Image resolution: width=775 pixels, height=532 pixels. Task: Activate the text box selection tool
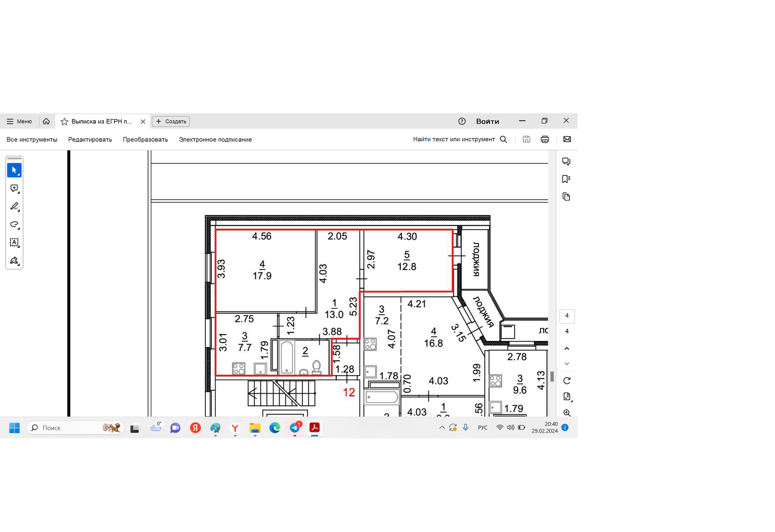14,242
